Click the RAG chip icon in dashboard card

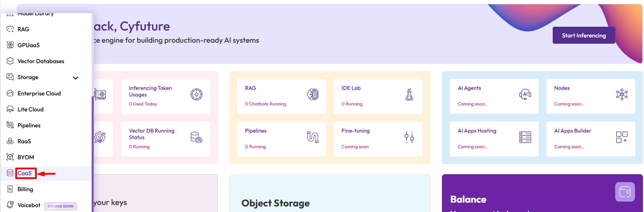click(312, 94)
